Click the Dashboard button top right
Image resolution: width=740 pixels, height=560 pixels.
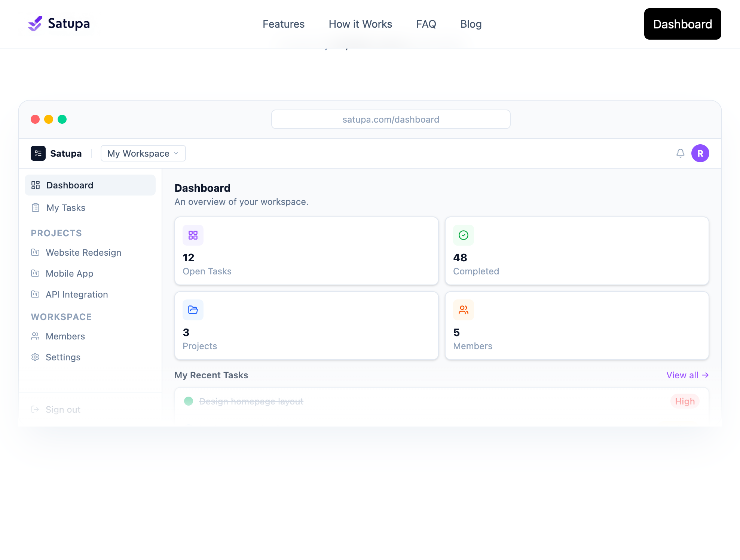tap(682, 24)
